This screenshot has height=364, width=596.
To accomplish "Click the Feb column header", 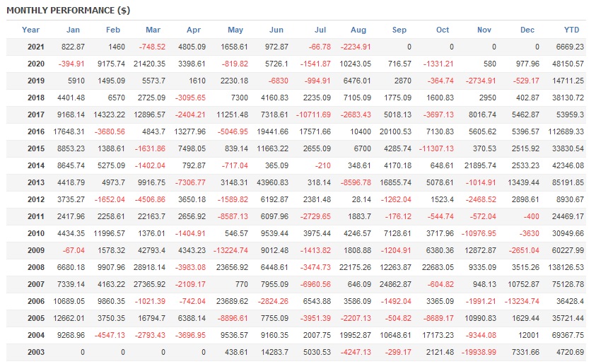I will [113, 30].
